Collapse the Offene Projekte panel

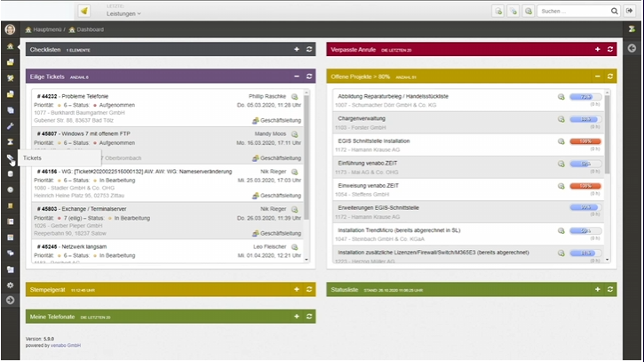pyautogui.click(x=598, y=76)
